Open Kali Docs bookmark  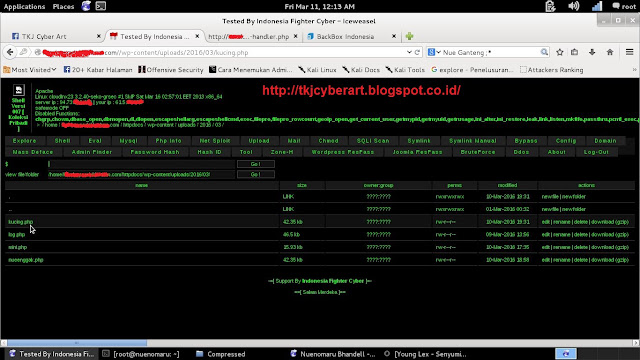[361, 70]
